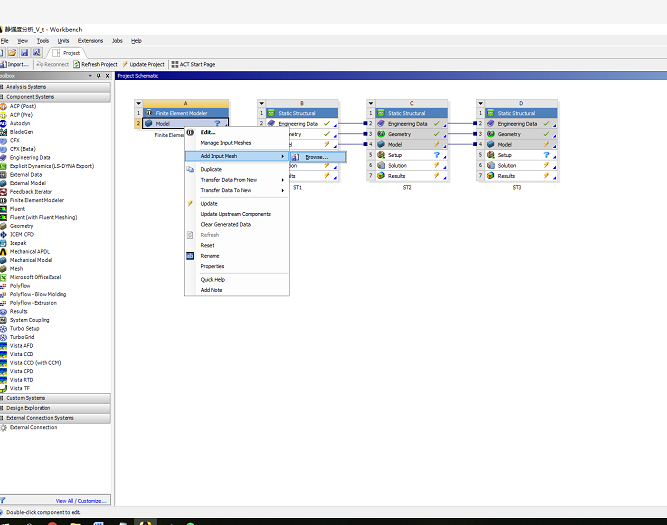Pick Polyflow - Blow Molding
Image resolution: width=667 pixels, height=525 pixels.
(38, 294)
